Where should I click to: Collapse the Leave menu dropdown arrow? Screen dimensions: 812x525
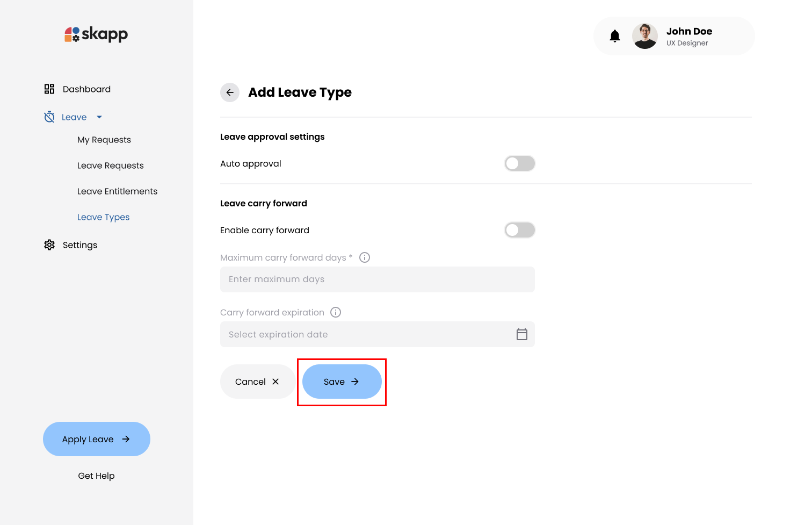[x=99, y=117]
